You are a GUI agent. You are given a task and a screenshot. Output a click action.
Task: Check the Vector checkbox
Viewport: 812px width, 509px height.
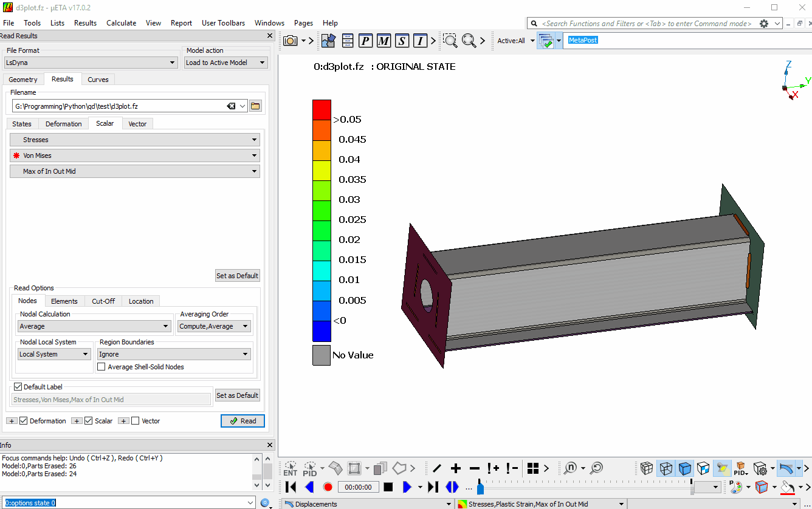[x=136, y=421]
